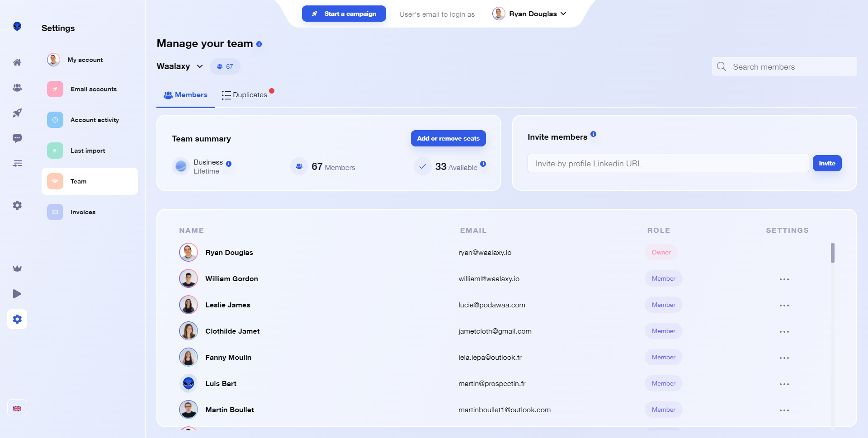Open settings dots for William Gordon
Viewport: 868px width, 438px height.
[784, 279]
